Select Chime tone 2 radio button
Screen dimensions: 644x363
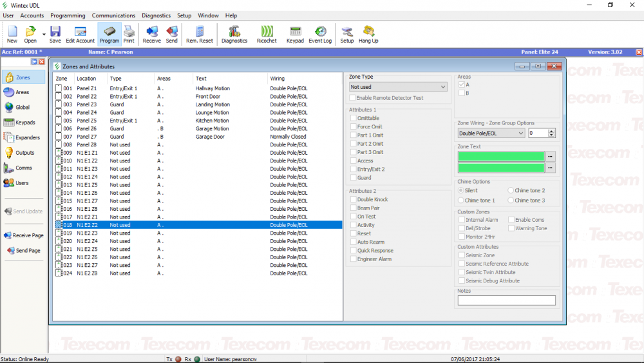pos(511,191)
